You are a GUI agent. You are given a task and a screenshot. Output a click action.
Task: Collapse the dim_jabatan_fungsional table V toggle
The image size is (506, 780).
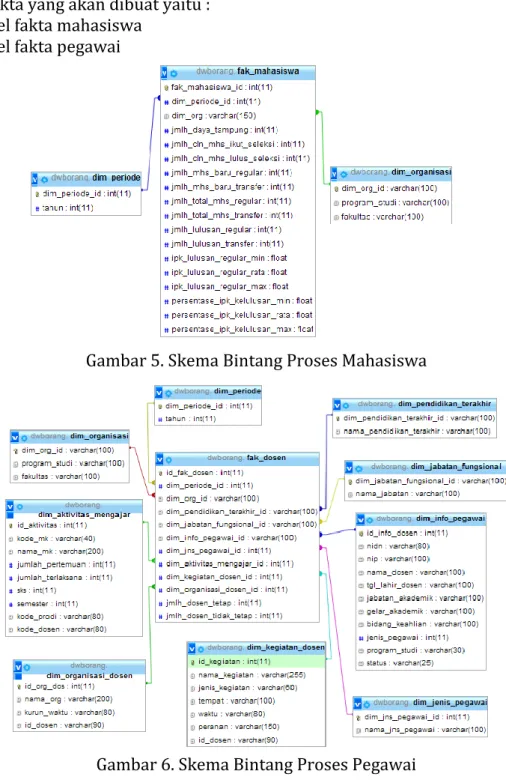[349, 468]
